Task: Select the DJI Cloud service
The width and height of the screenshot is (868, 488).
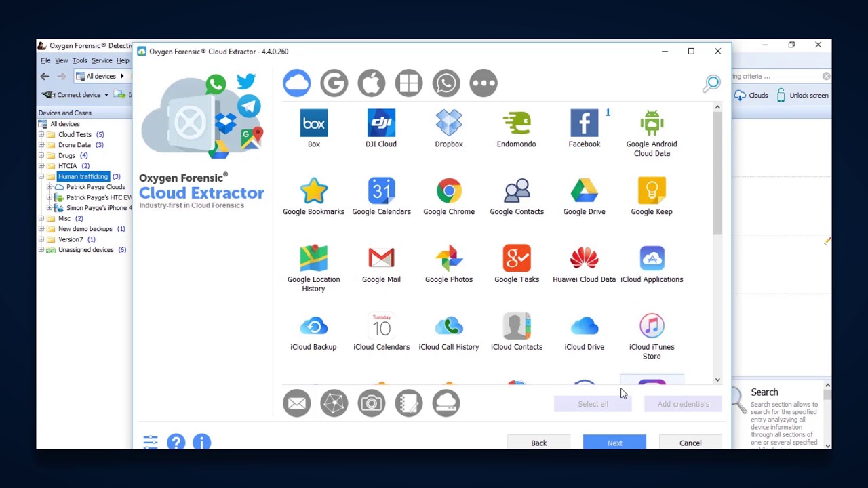Action: [381, 123]
